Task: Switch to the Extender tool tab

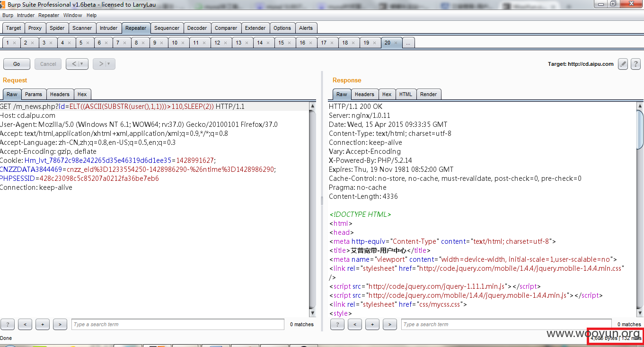Action: click(255, 28)
